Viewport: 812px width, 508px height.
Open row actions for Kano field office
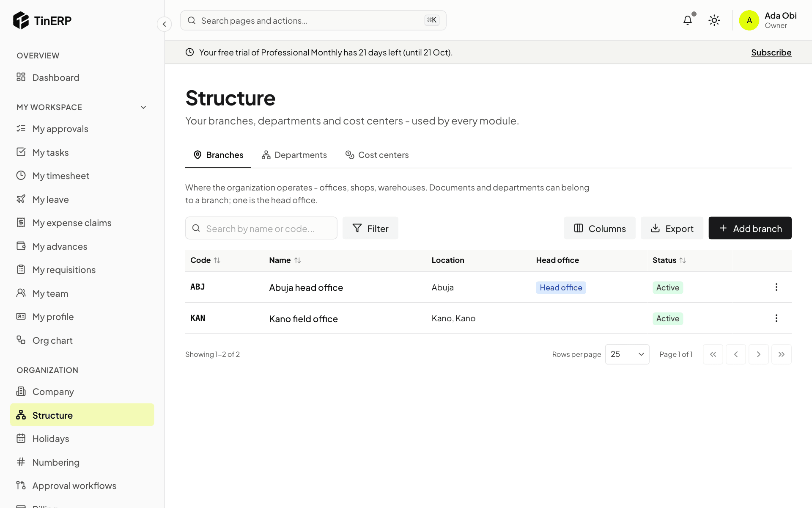coord(776,318)
